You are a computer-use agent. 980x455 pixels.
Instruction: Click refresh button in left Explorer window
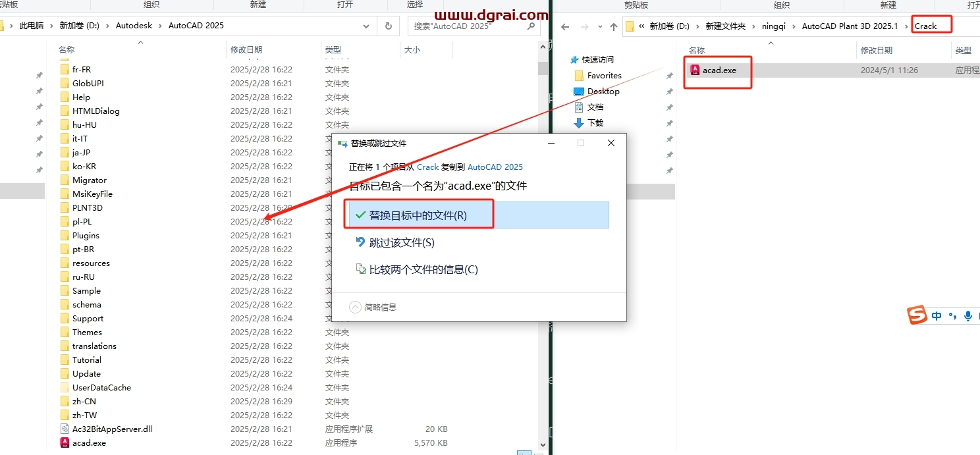pyautogui.click(x=389, y=26)
